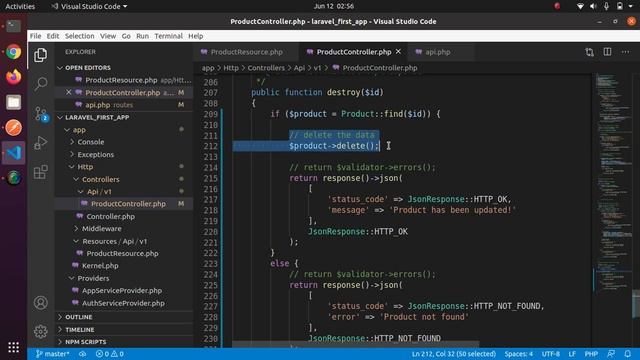Close the ProductController.php tab
The height and width of the screenshot is (360, 640).
pyautogui.click(x=398, y=52)
